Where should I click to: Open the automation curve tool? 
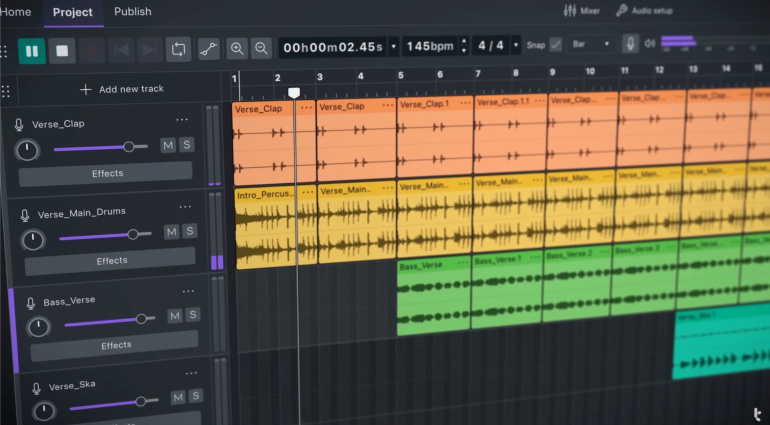[x=208, y=48]
